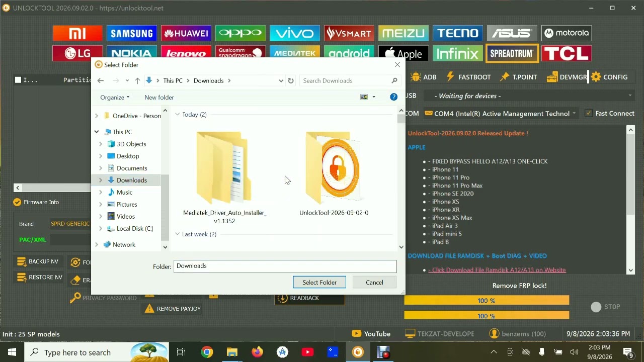Click the benzems user account icon
The width and height of the screenshot is (644, 362).
[494, 334]
